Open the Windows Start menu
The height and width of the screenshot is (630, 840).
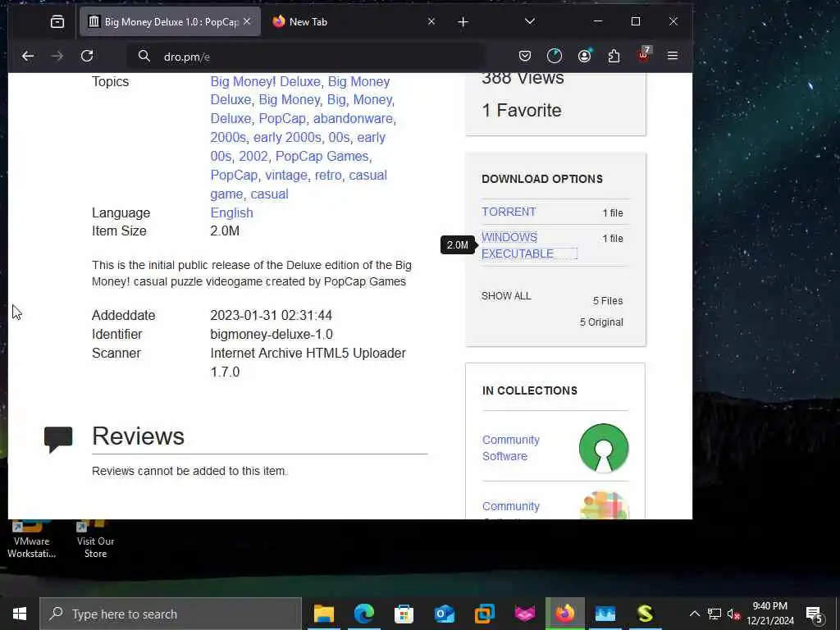20,614
